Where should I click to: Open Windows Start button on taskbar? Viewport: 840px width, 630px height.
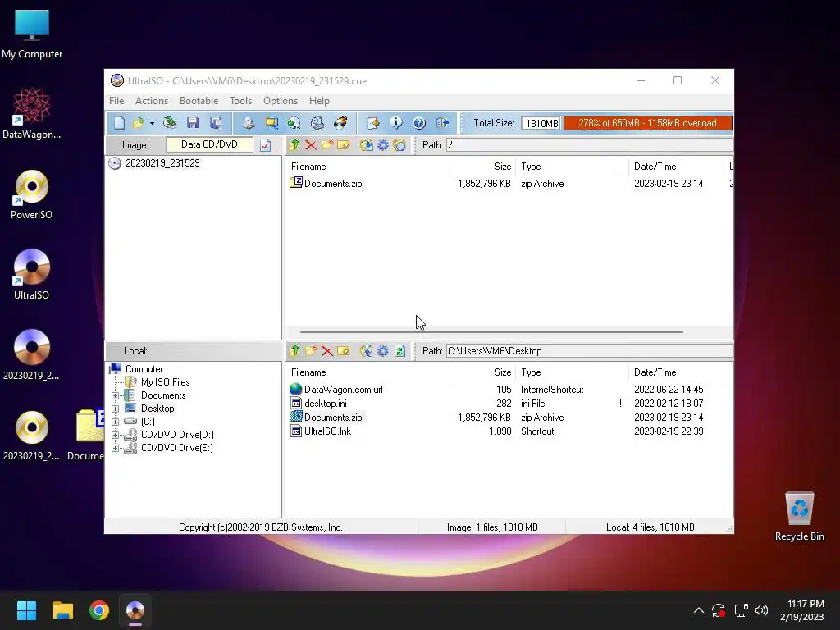26,610
